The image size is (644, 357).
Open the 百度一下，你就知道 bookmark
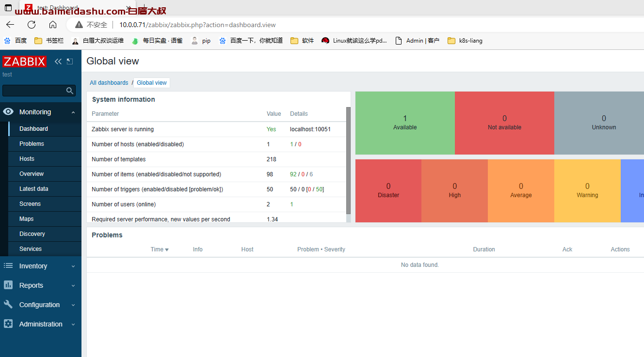251,41
